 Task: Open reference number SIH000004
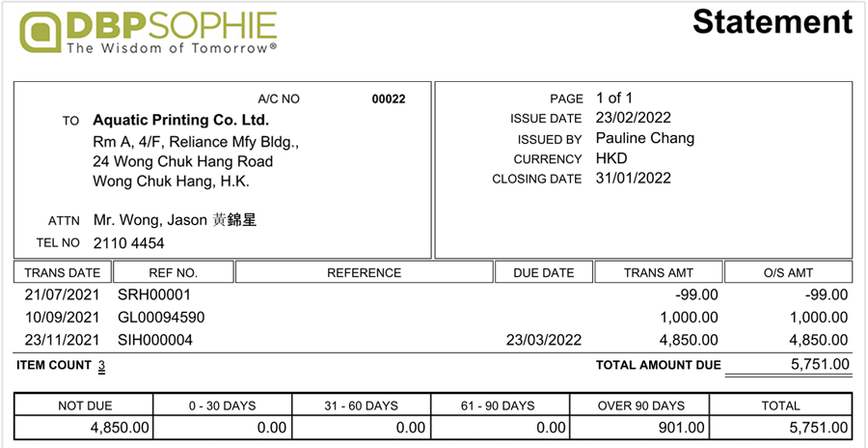tap(155, 340)
